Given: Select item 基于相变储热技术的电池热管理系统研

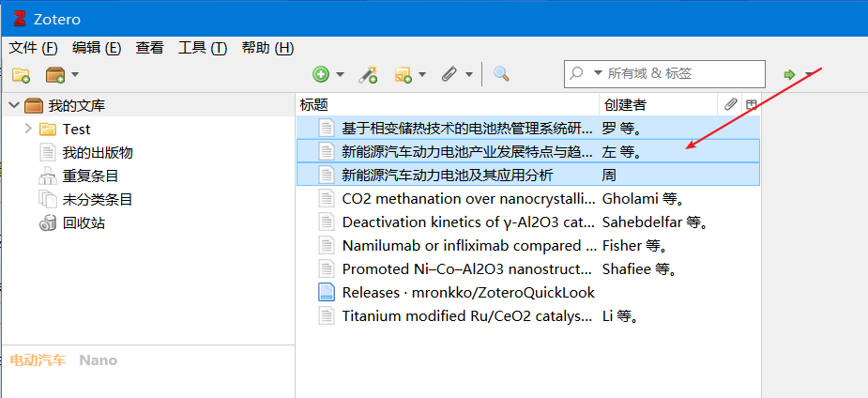Looking at the screenshot, I should pos(528,128).
